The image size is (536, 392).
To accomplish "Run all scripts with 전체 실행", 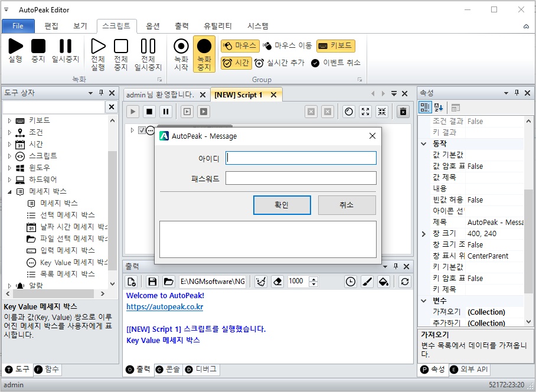I will tap(98, 54).
